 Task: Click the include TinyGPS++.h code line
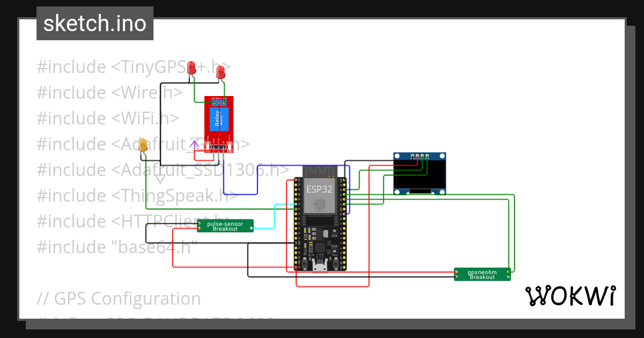coord(133,66)
